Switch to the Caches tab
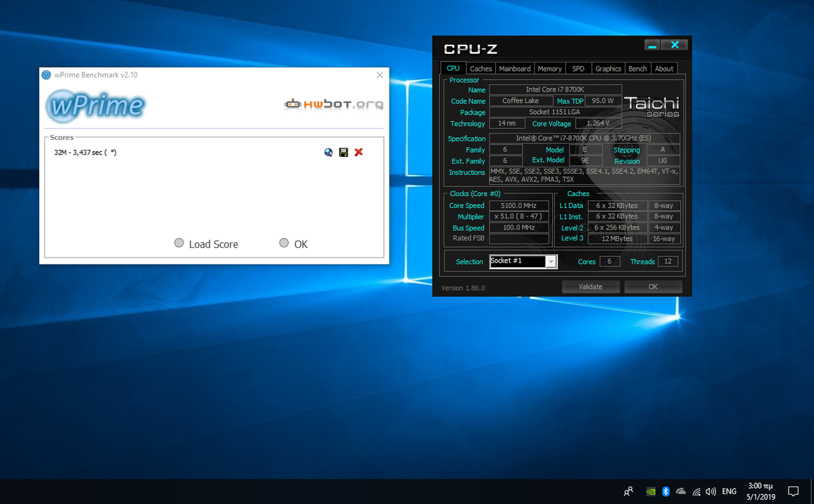The height and width of the screenshot is (504, 814). (x=481, y=69)
